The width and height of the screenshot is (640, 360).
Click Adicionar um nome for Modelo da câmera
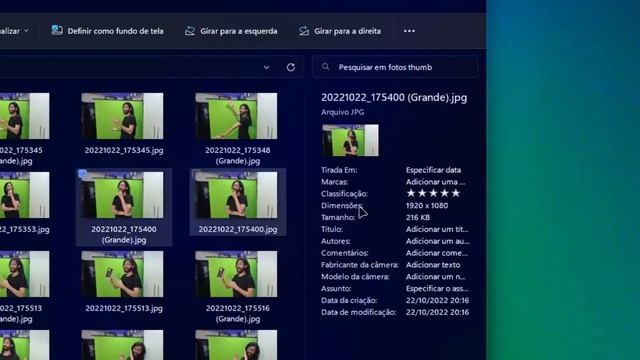[x=436, y=277]
